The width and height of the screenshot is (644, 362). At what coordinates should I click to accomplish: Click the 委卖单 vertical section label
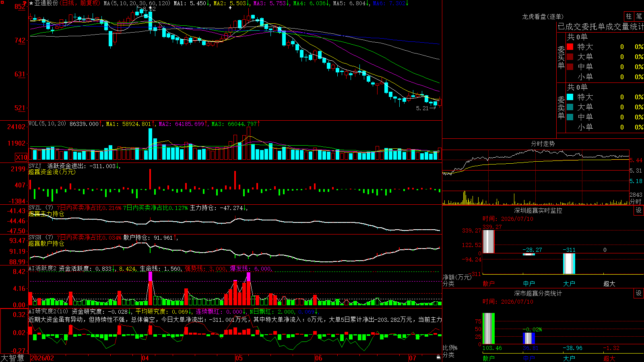[x=561, y=108]
